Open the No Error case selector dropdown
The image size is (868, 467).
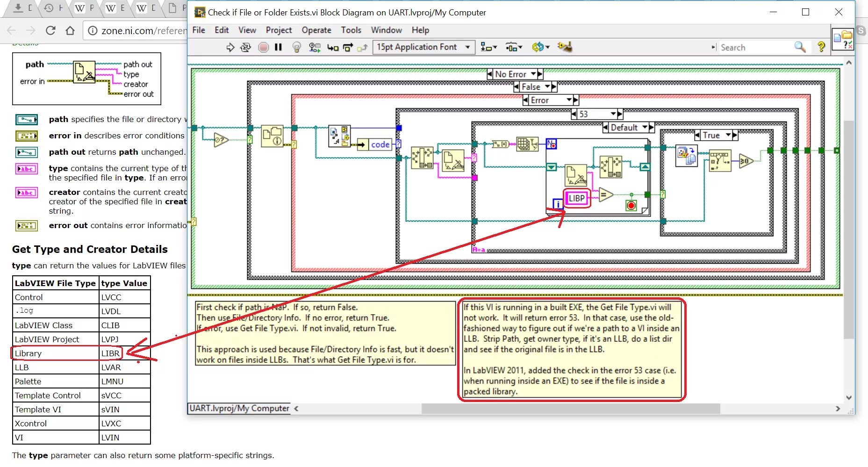coord(533,74)
